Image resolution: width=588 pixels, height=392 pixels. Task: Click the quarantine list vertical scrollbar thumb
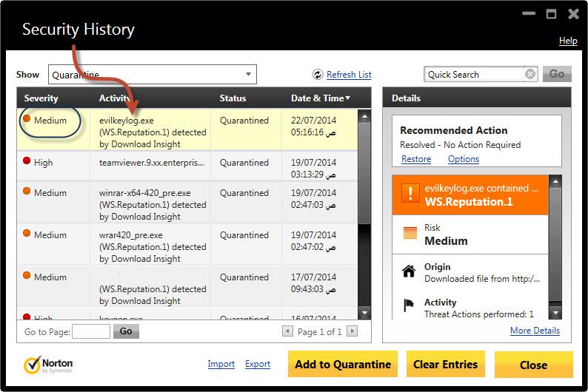[x=364, y=173]
